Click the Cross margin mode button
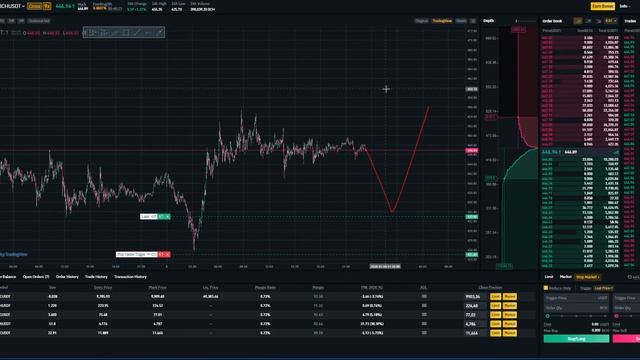This screenshot has width=640, height=360. pyautogui.click(x=34, y=6)
